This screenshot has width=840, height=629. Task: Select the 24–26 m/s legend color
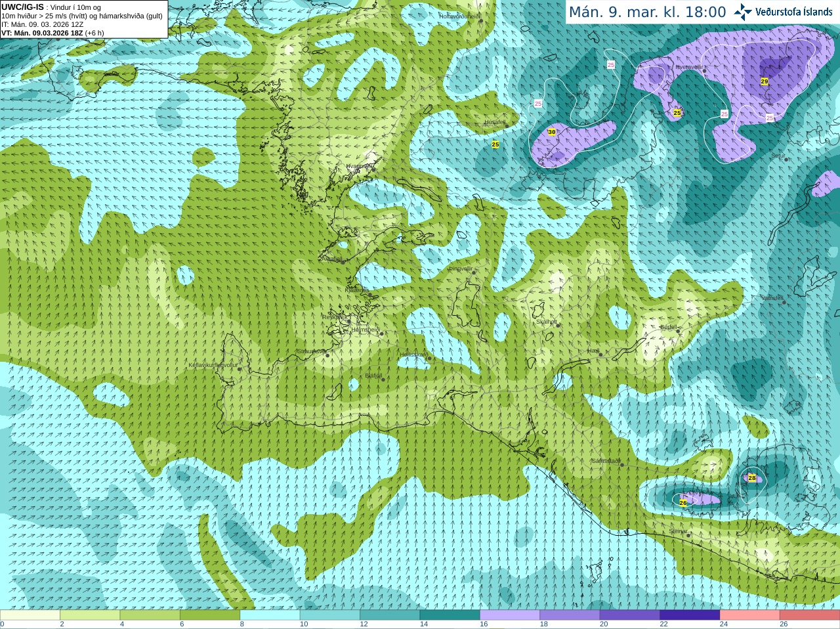click(x=750, y=615)
